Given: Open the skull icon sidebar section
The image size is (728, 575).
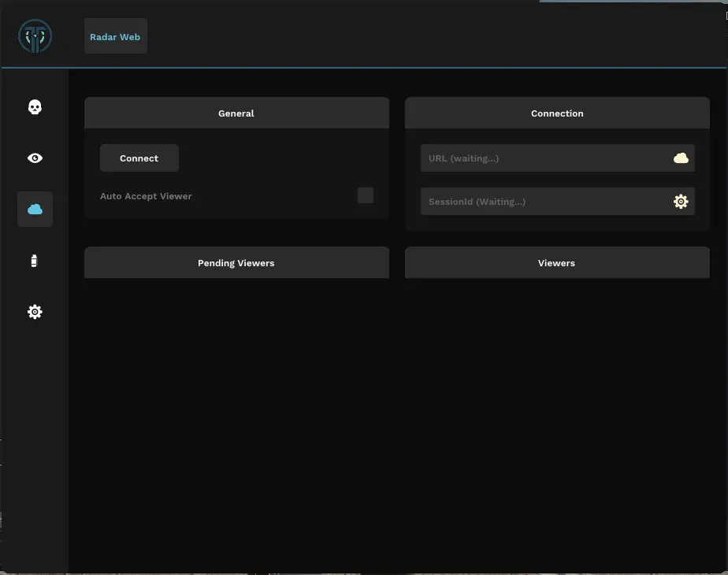Looking at the screenshot, I should pos(35,107).
